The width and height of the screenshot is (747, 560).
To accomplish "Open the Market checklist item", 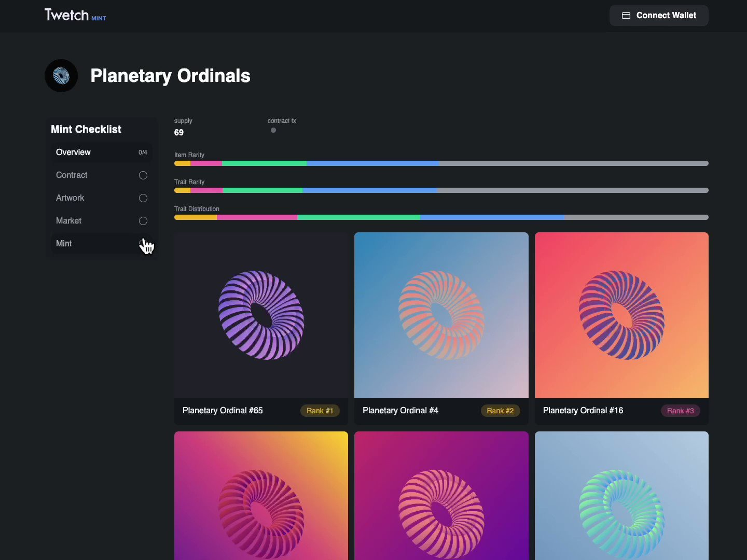I will click(x=102, y=220).
